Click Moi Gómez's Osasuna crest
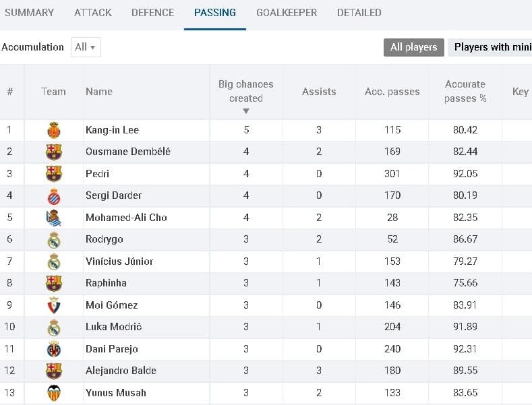The image size is (532, 405). (x=54, y=305)
